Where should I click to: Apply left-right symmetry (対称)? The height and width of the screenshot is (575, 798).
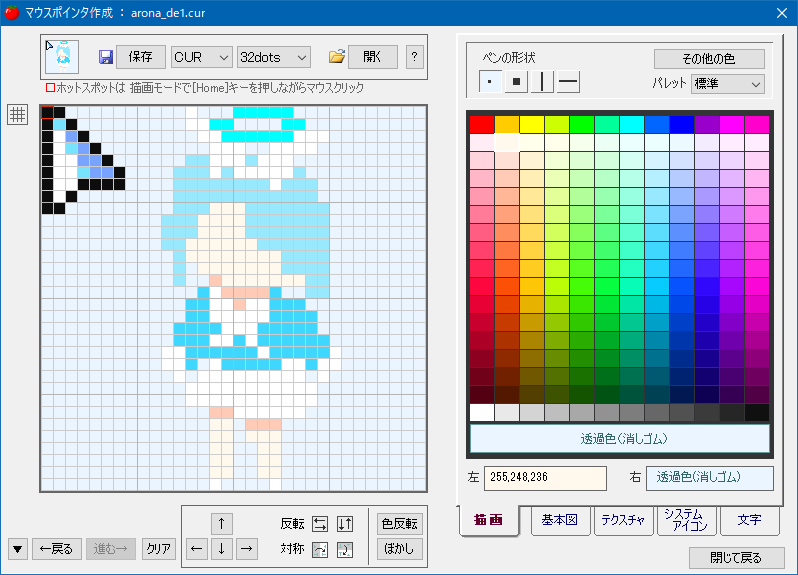320,550
